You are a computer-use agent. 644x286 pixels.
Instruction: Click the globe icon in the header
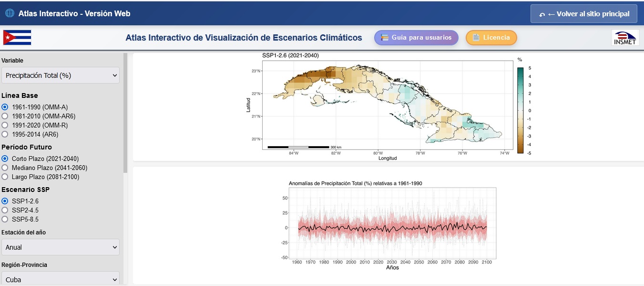coord(10,13)
